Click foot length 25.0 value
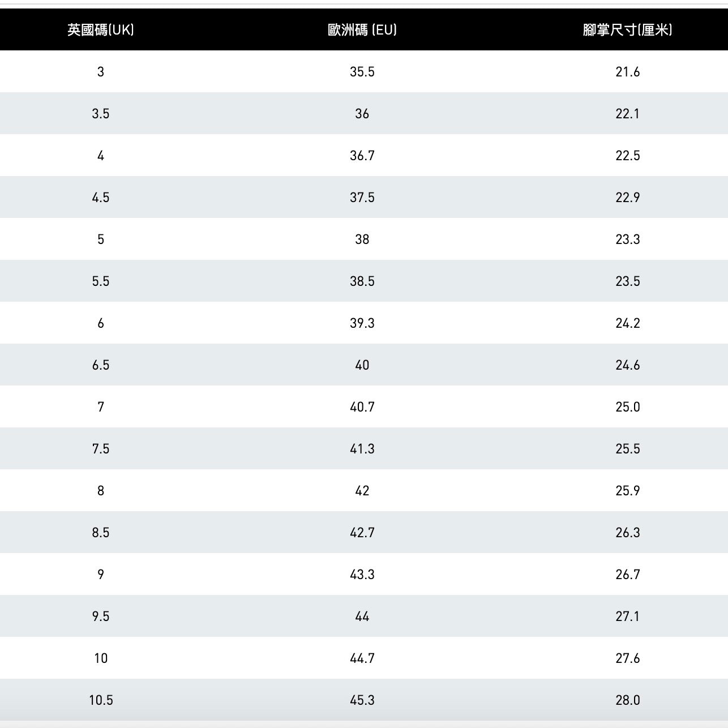 coord(627,407)
